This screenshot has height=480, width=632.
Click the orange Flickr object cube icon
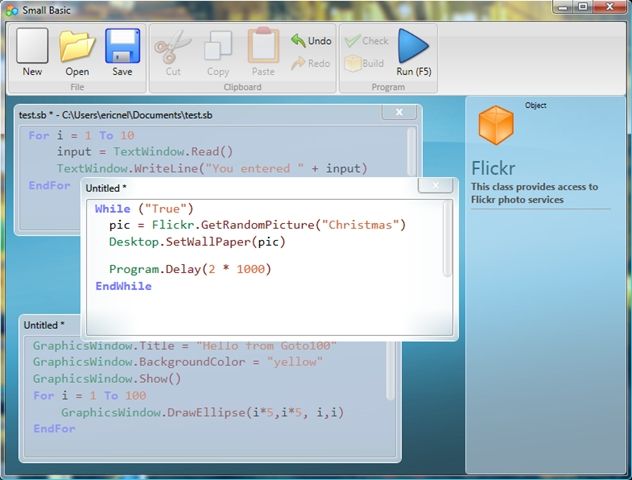496,125
